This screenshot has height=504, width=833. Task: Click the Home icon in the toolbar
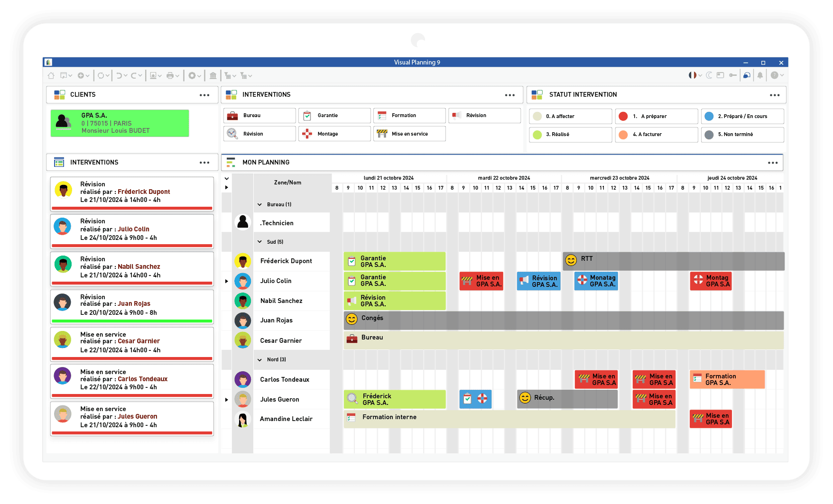tap(51, 75)
